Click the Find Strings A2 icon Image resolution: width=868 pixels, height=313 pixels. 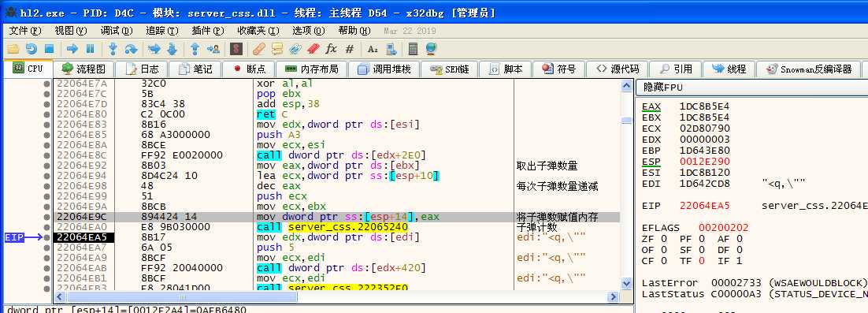(373, 49)
